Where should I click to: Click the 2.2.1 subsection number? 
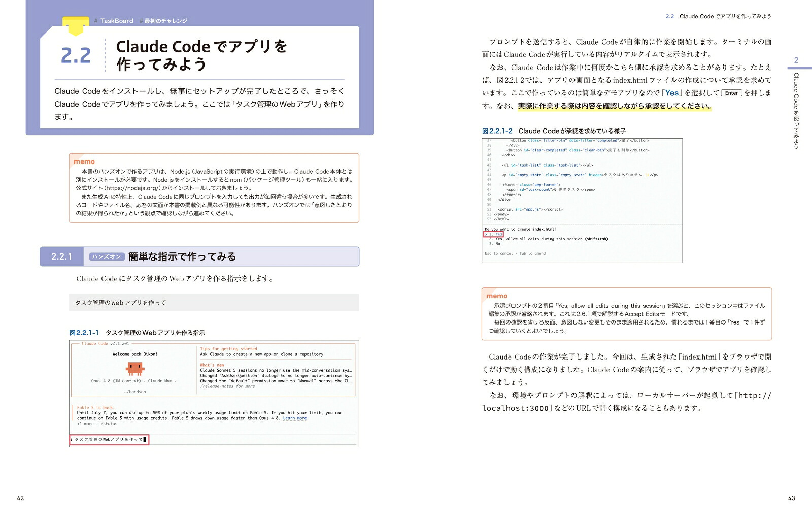61,256
